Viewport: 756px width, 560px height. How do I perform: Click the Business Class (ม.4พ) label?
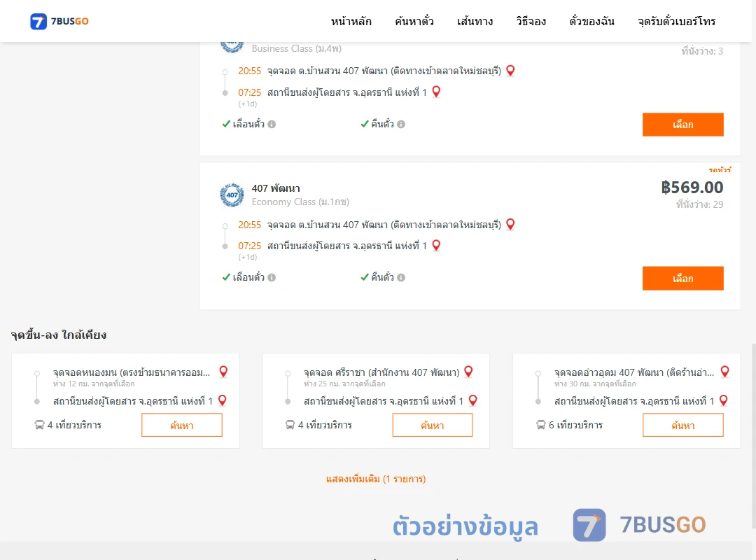coord(297,49)
